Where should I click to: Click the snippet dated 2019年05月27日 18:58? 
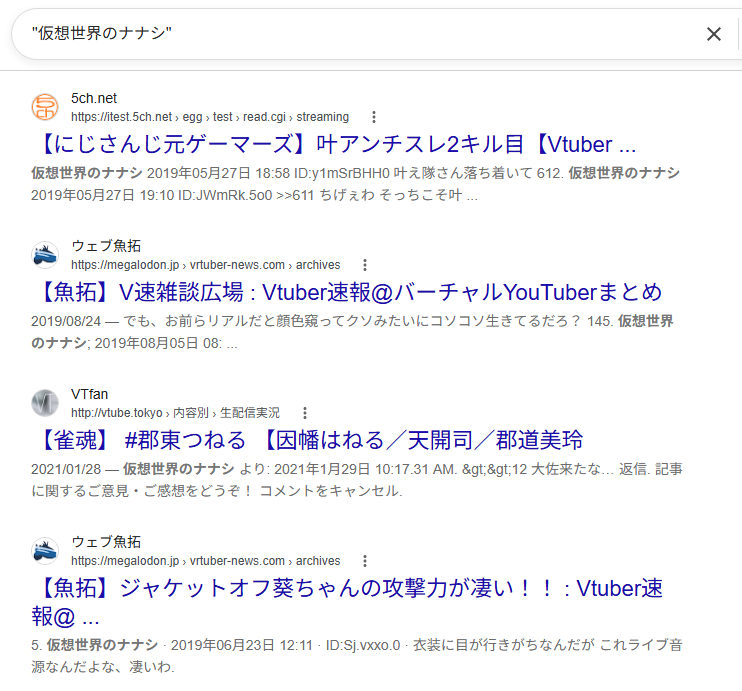[x=355, y=184]
